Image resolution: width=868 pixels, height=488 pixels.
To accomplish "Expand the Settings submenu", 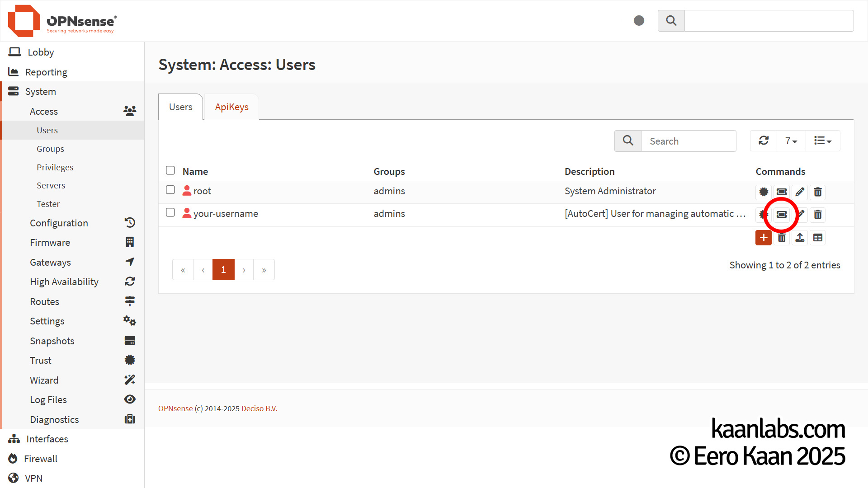I will tap(47, 321).
